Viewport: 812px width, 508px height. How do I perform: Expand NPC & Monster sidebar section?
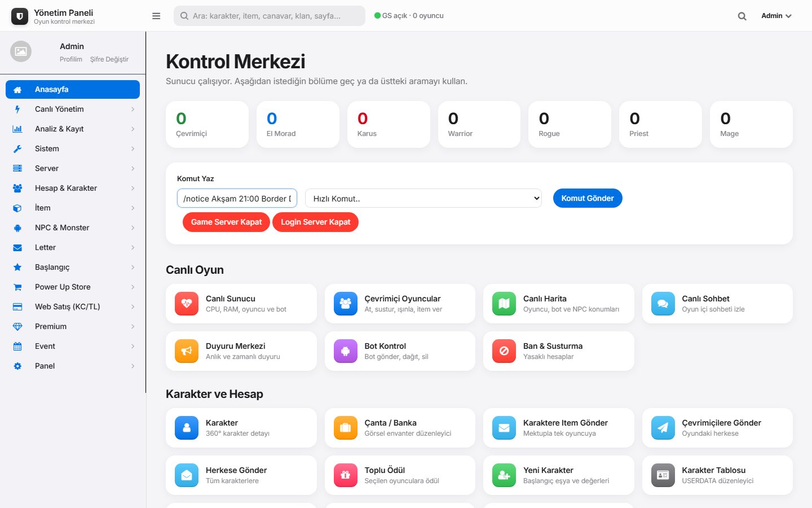pos(73,227)
